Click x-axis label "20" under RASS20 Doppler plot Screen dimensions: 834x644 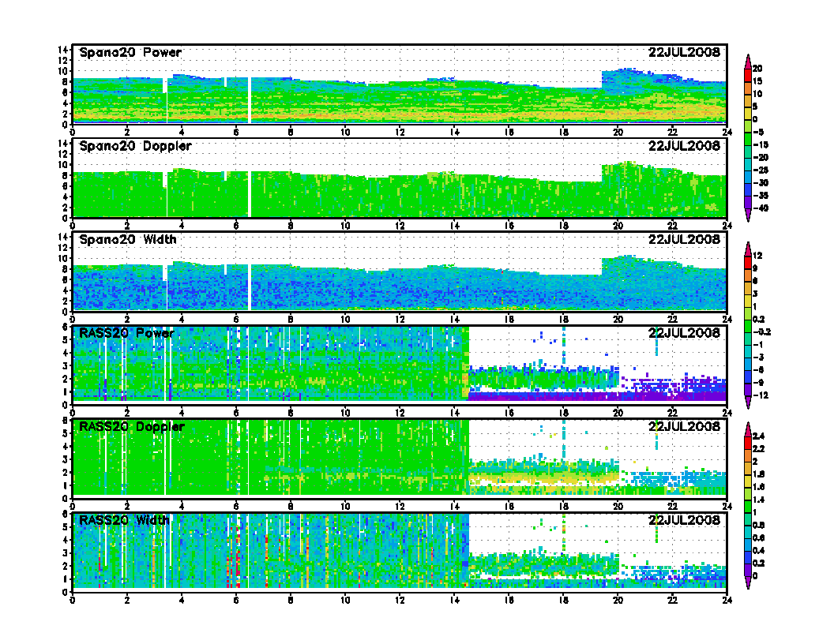(x=618, y=507)
